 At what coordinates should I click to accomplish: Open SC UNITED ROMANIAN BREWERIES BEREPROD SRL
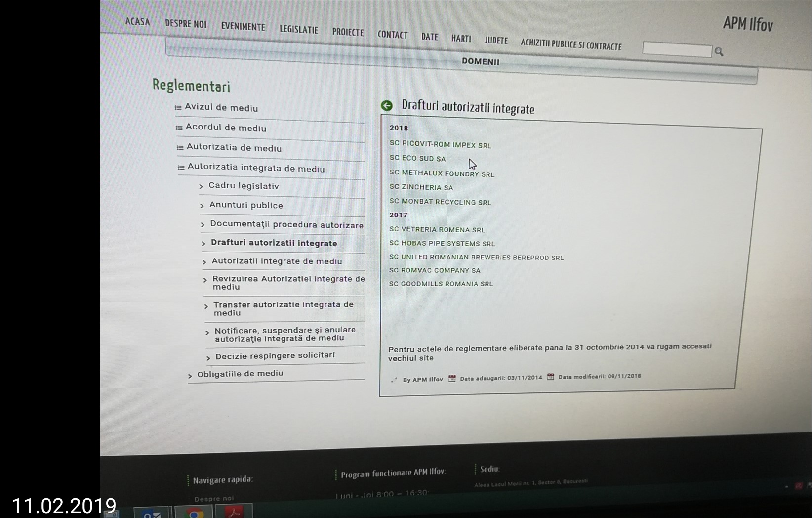[x=476, y=257]
